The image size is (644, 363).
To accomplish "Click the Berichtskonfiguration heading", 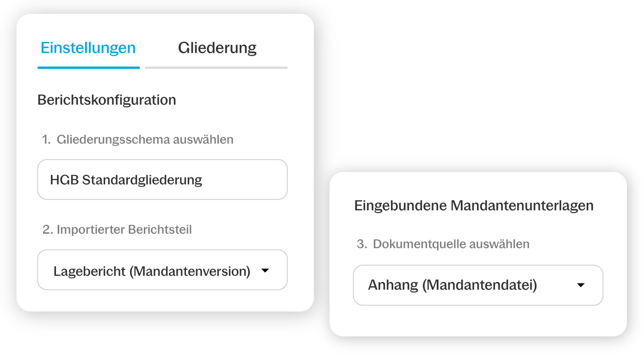I will click(107, 100).
